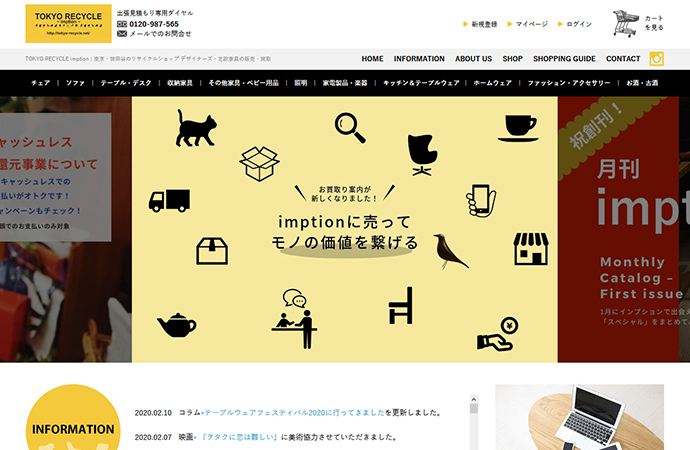This screenshot has width=690, height=450.
Task: Click the teapot icon
Action: click(x=177, y=326)
